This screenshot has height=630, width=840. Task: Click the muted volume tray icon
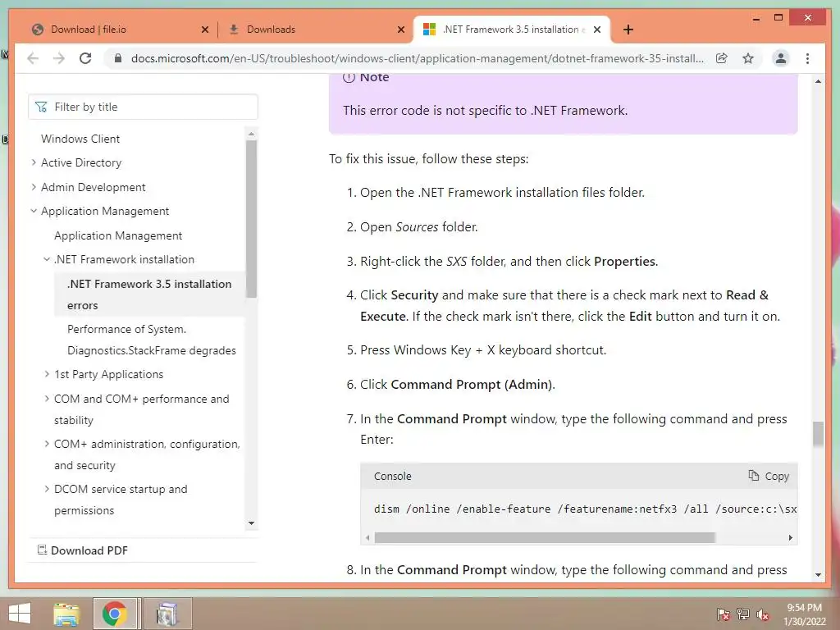763,614
